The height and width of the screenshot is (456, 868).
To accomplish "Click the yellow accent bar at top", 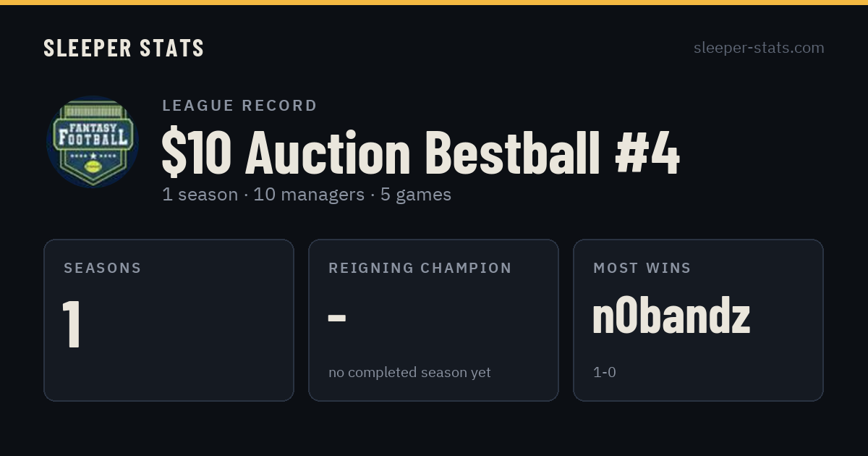I will pyautogui.click(x=434, y=2).
